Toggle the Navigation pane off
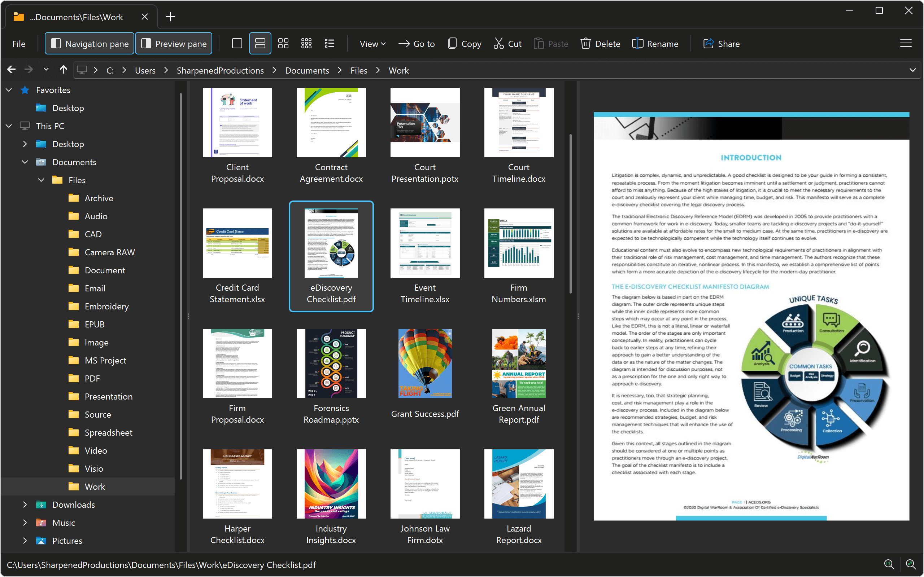This screenshot has width=924, height=577. (x=89, y=43)
